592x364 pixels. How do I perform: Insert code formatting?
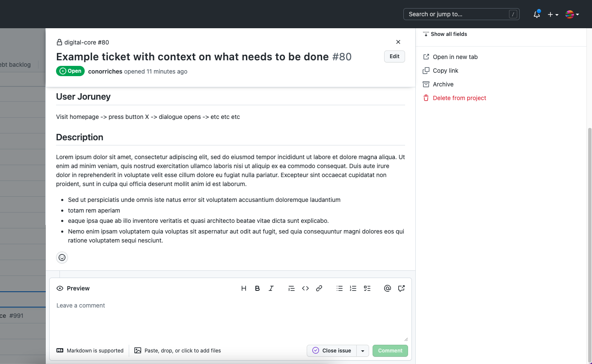point(305,288)
